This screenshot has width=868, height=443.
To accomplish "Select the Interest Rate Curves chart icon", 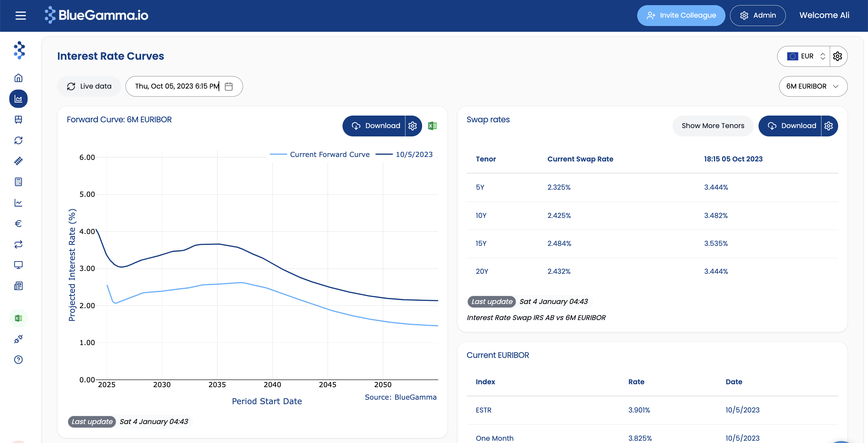I will pyautogui.click(x=19, y=99).
